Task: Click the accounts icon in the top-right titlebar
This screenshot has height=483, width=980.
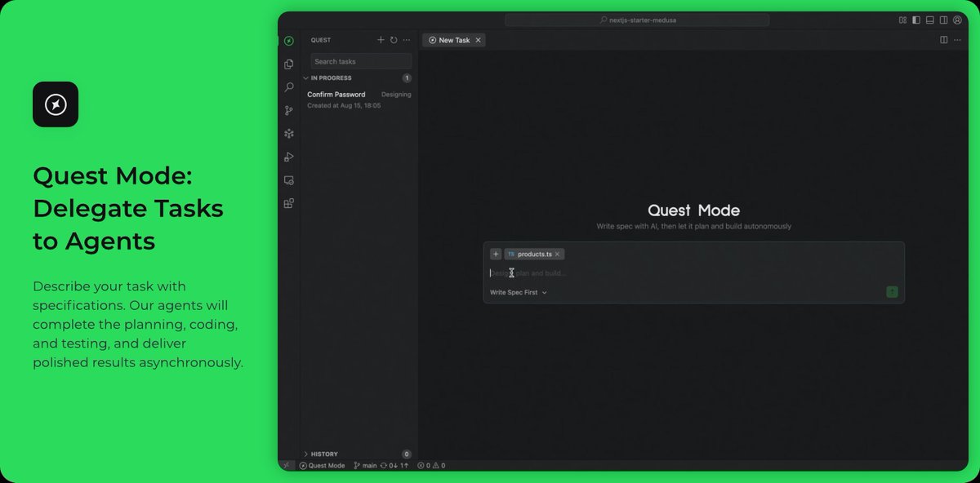Action: 957,20
